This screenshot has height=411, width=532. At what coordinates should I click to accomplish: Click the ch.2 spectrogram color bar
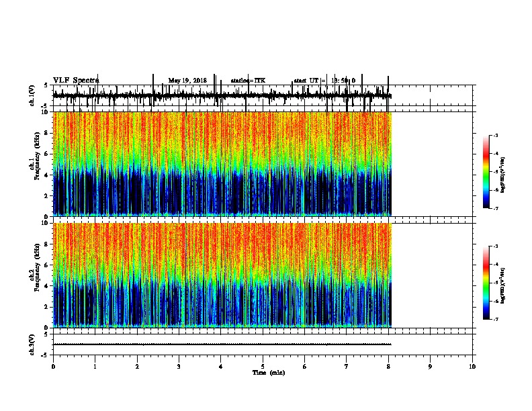coord(486,283)
